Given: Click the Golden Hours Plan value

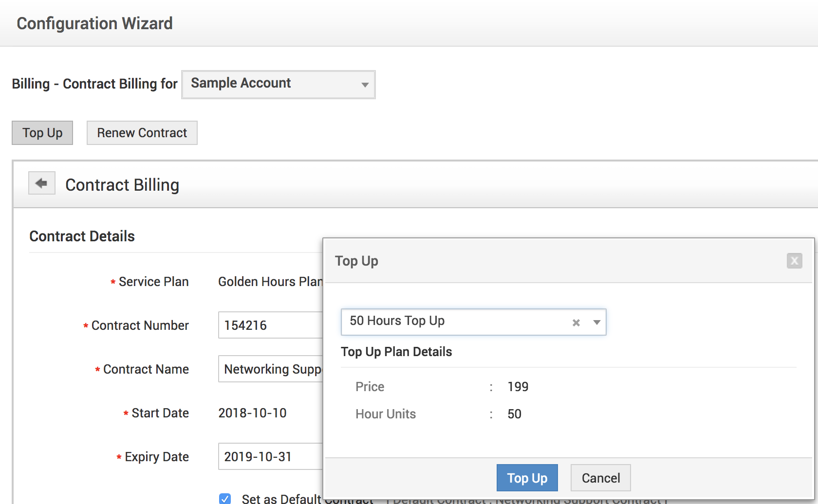Looking at the screenshot, I should click(269, 282).
